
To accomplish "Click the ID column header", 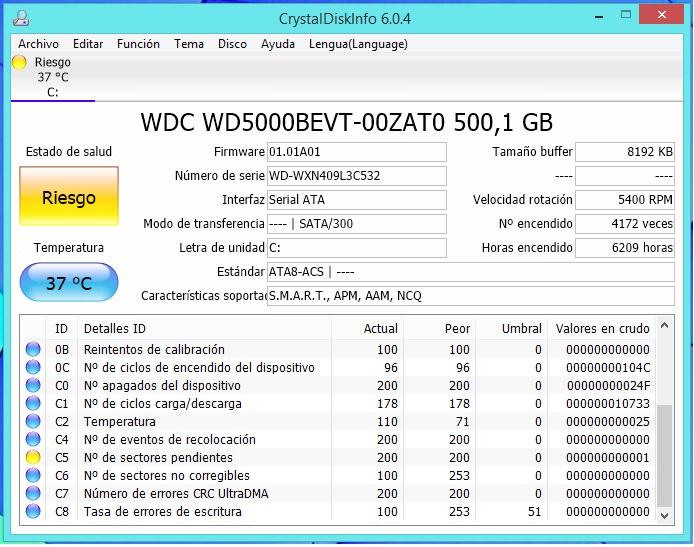I will [x=61, y=328].
